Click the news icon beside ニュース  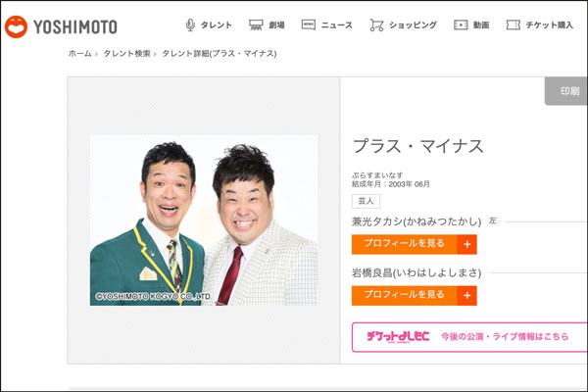(308, 24)
